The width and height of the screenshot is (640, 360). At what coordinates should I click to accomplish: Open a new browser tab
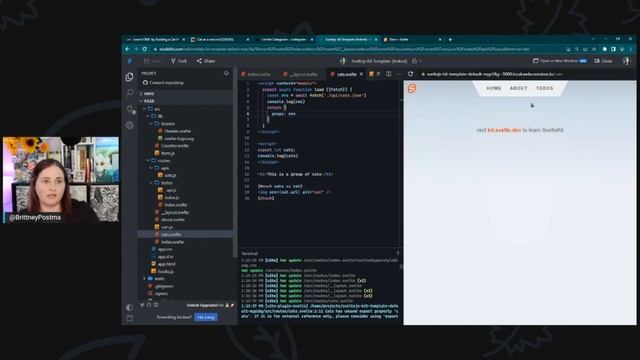point(450,40)
